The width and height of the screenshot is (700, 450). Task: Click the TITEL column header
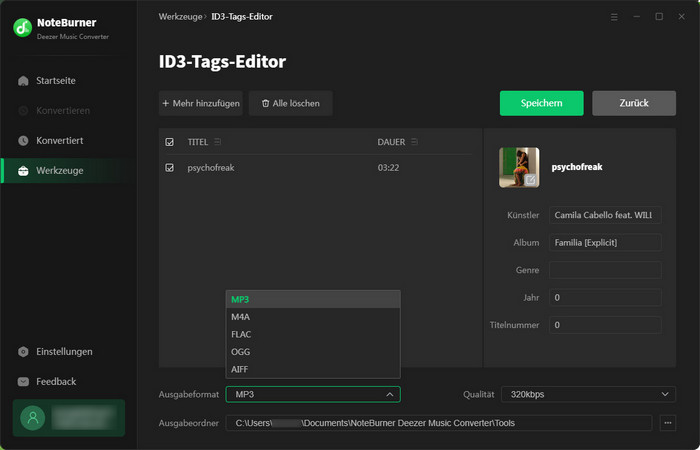click(x=198, y=142)
